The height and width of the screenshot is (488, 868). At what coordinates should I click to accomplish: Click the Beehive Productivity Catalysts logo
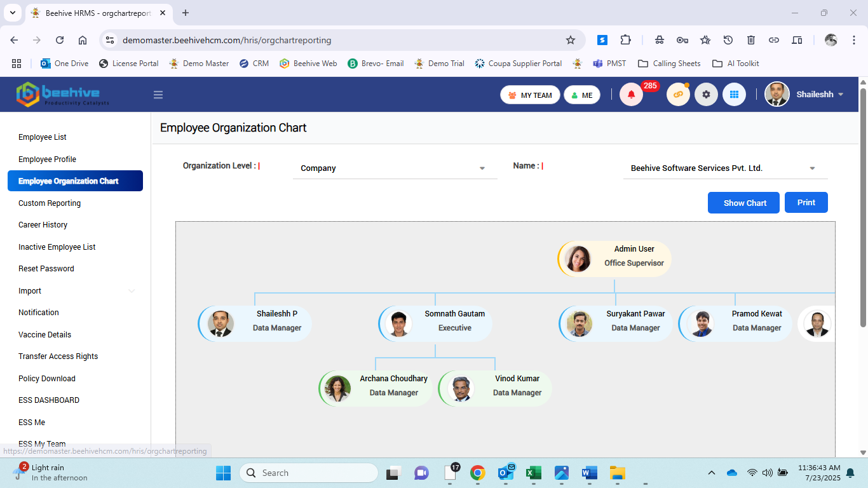tap(62, 94)
